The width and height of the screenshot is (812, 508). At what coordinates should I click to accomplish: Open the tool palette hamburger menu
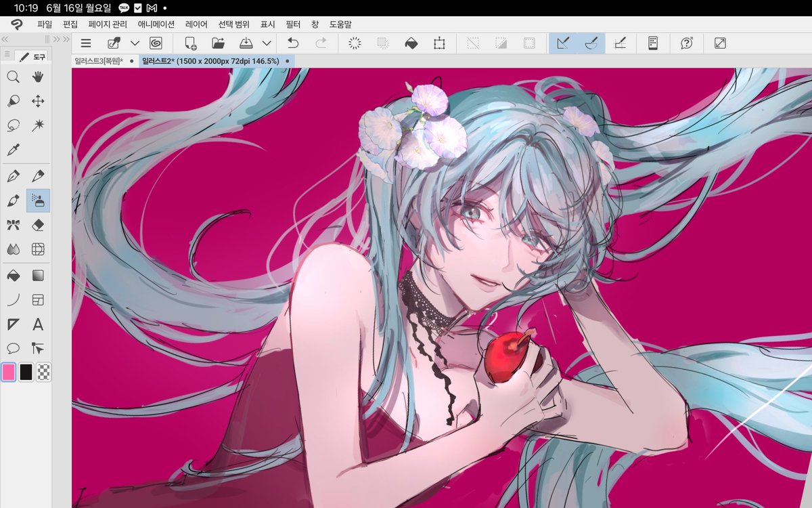tap(7, 56)
